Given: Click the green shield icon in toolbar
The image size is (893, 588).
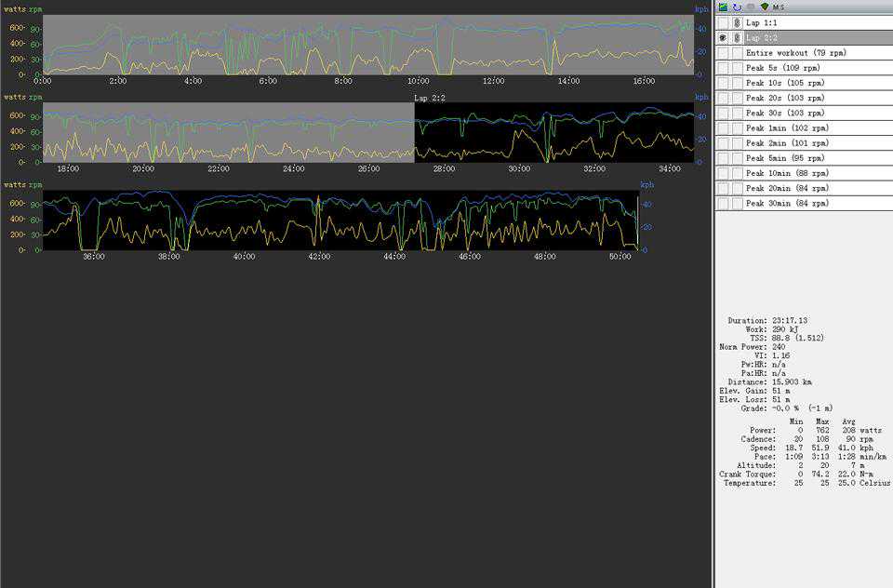Looking at the screenshot, I should coord(764,7).
